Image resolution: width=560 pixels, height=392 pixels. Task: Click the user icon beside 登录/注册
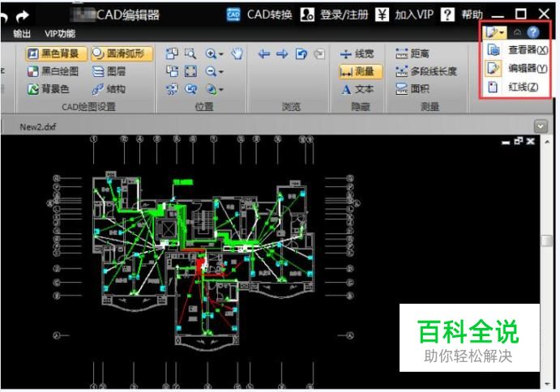pos(307,15)
